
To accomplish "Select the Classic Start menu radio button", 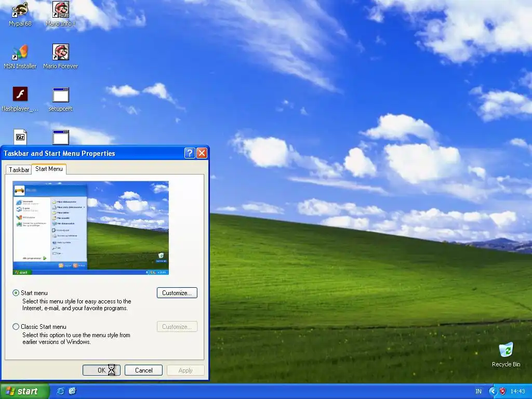I will 16,326.
